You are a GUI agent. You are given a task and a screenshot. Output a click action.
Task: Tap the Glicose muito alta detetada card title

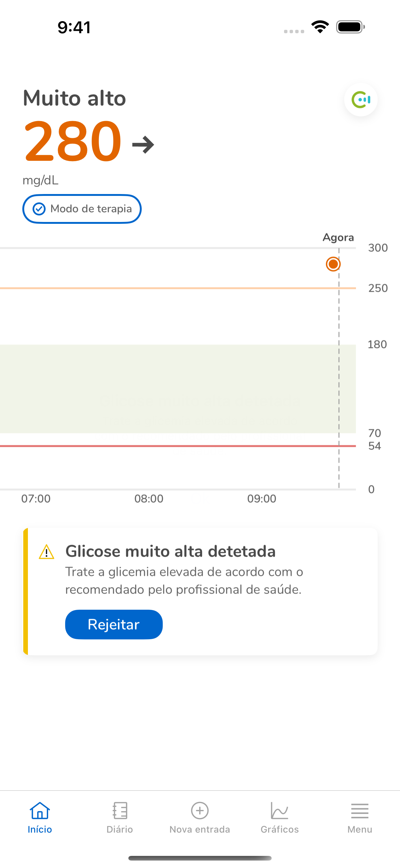[170, 552]
